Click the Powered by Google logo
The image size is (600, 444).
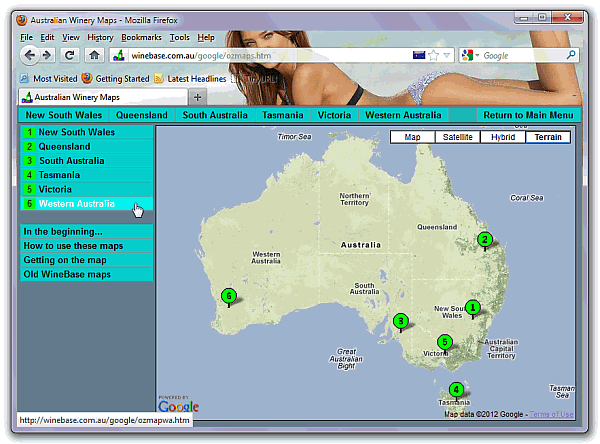tap(178, 404)
